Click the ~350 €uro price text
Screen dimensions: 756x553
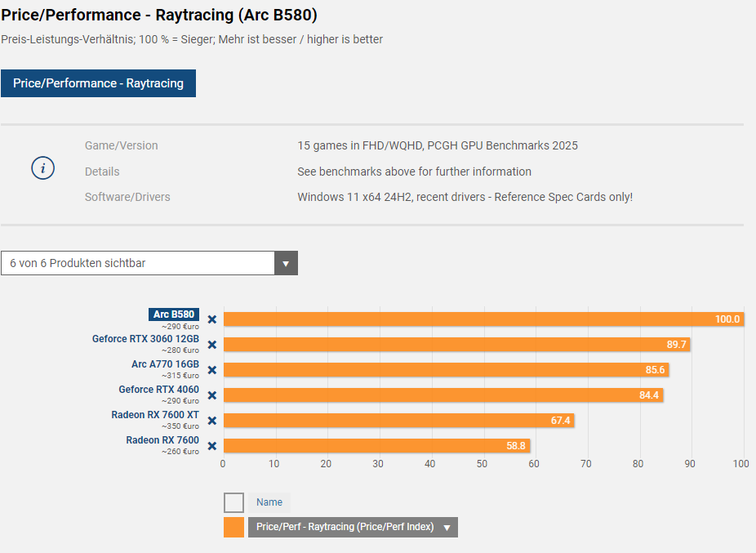click(x=180, y=426)
